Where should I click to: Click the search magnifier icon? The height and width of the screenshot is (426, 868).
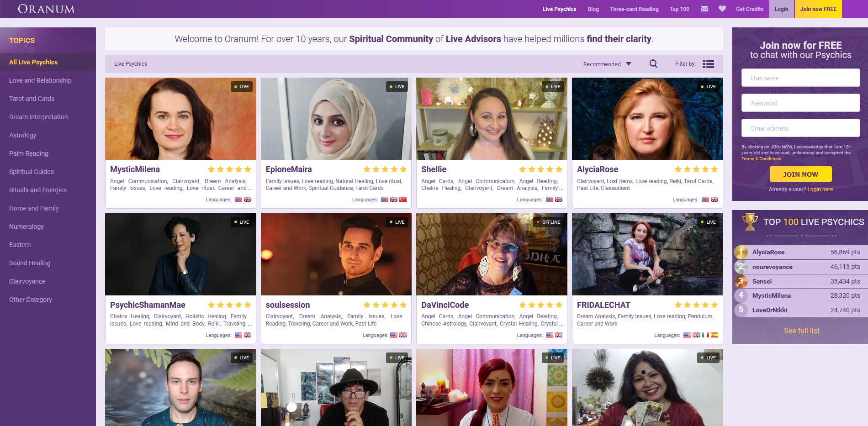tap(653, 64)
